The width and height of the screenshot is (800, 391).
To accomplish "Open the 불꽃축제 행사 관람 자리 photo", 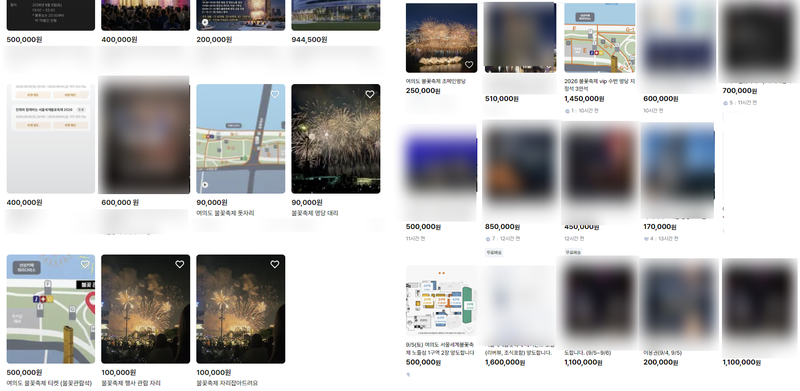I will [145, 309].
